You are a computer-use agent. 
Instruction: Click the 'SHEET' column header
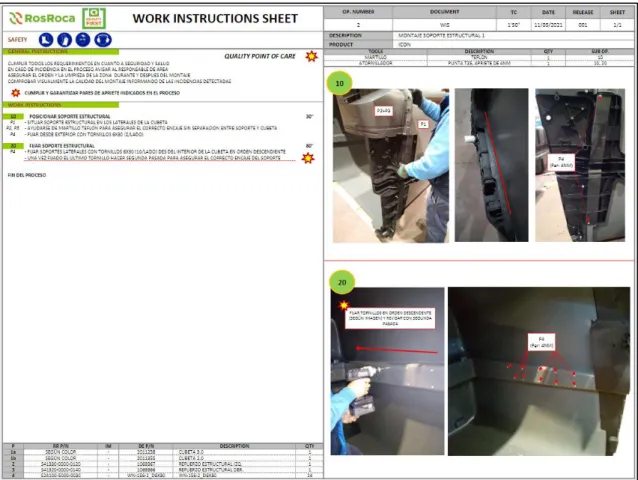click(x=617, y=12)
